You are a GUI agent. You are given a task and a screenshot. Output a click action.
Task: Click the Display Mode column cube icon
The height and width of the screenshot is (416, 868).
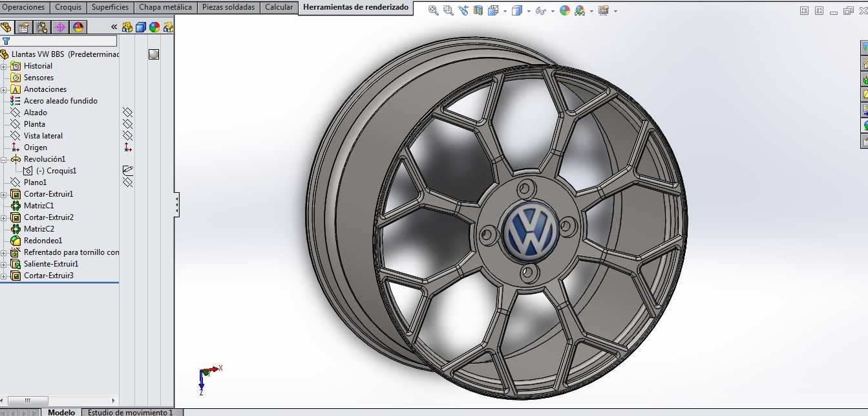(141, 27)
